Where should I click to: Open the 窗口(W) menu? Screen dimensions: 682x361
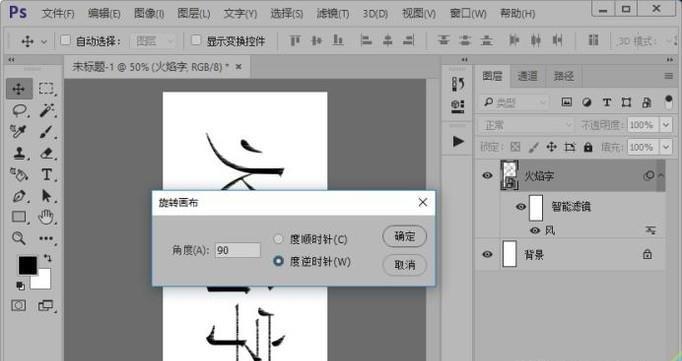click(468, 14)
